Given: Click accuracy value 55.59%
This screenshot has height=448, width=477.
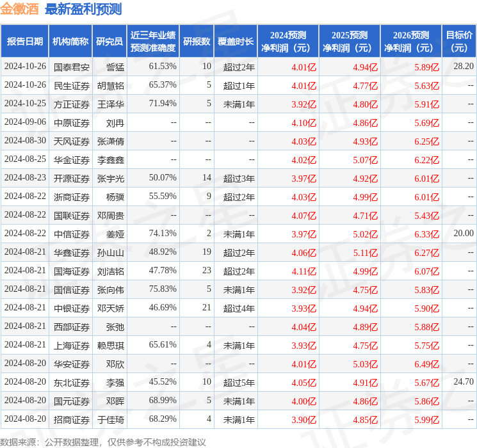Looking at the screenshot, I should (x=163, y=196).
